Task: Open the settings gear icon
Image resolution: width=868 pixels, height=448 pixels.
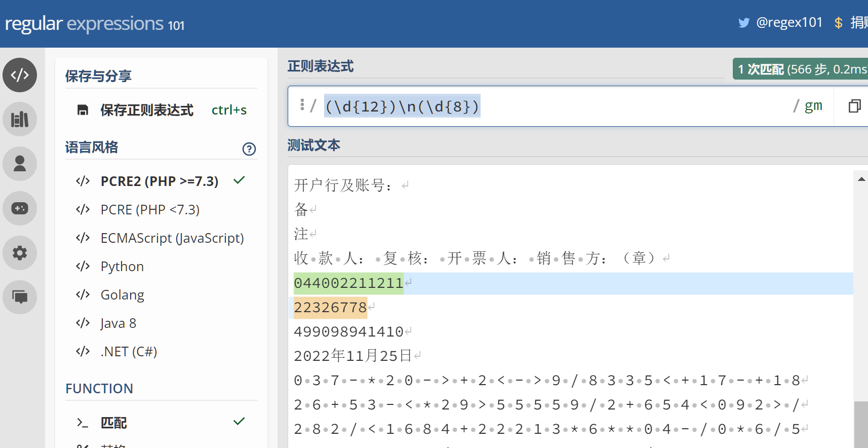Action: pyautogui.click(x=20, y=253)
